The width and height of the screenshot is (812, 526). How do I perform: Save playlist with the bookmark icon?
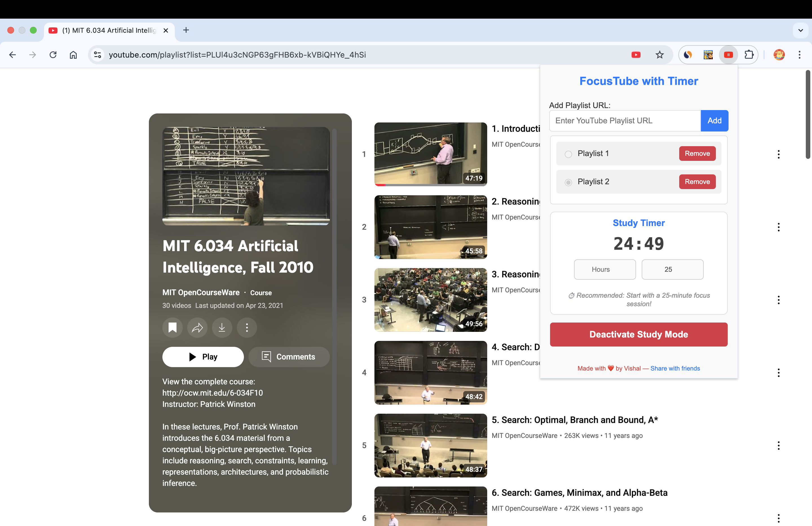pos(173,328)
